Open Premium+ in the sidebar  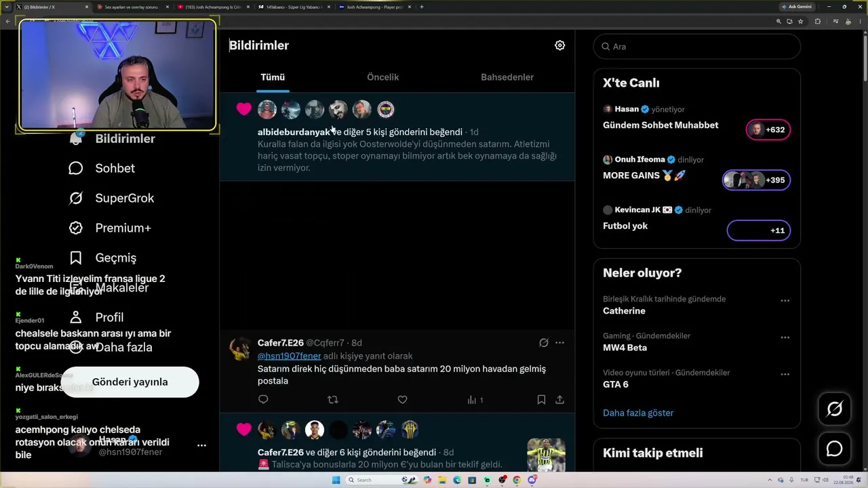[x=110, y=228]
